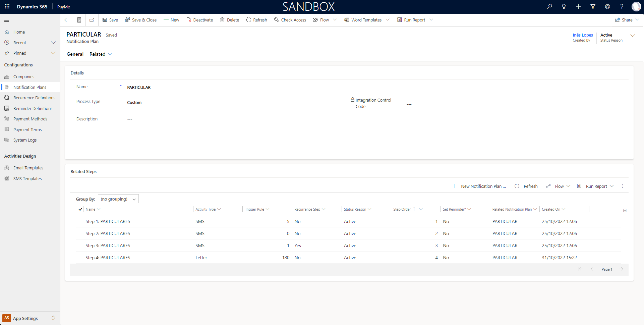Screen dimensions: 644x325
Task: Open Step 4: PARTICULARES record
Action: click(x=108, y=258)
